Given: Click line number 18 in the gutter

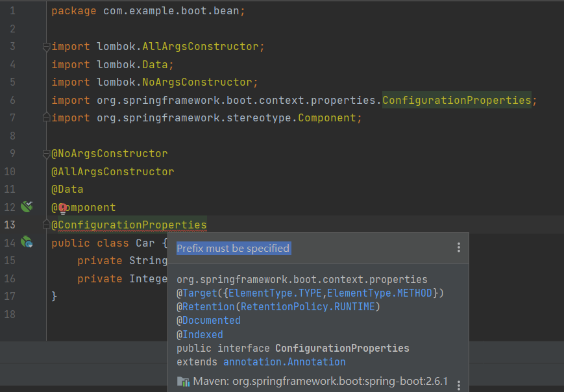Looking at the screenshot, I should 10,314.
